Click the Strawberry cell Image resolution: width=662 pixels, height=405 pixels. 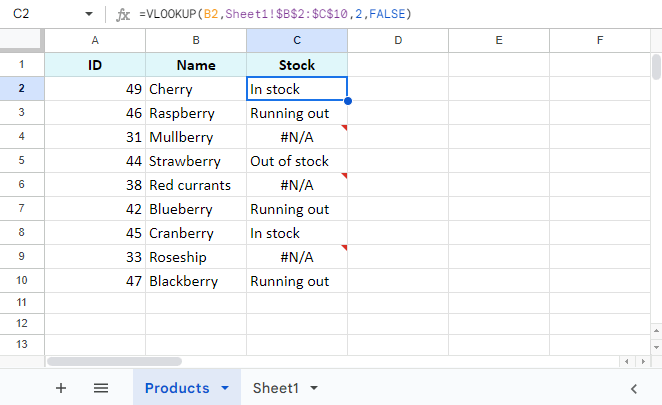click(x=196, y=161)
